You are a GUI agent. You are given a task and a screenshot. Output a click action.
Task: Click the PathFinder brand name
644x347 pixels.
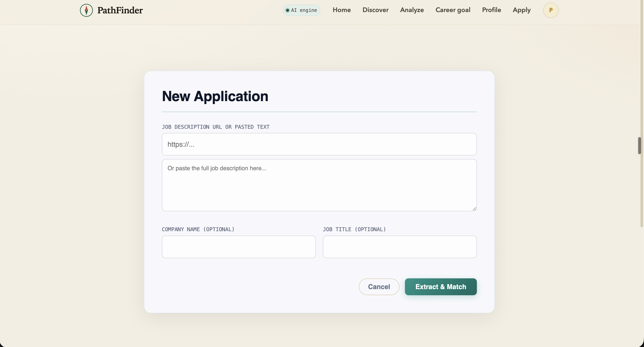(x=120, y=10)
